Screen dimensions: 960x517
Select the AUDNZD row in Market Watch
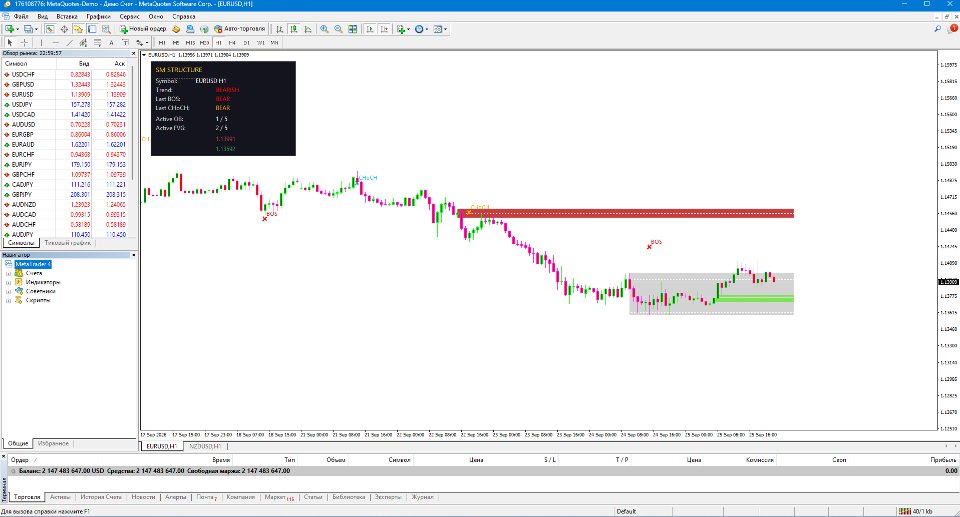[65, 205]
